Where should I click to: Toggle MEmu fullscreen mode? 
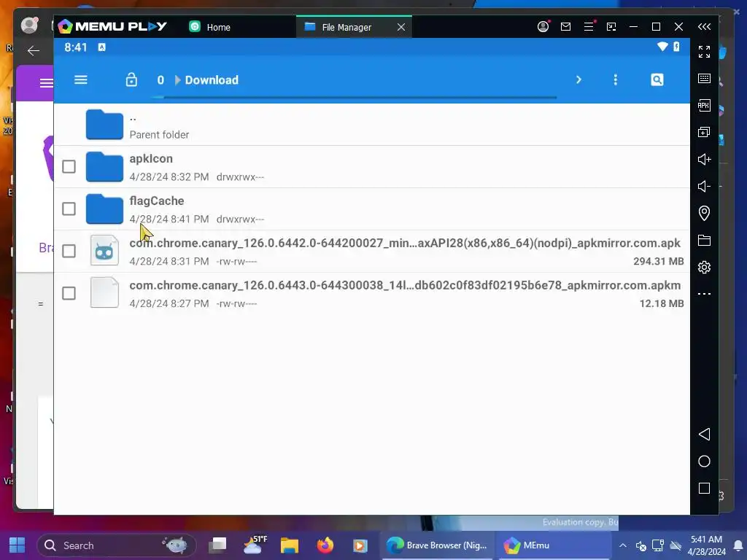point(704,52)
